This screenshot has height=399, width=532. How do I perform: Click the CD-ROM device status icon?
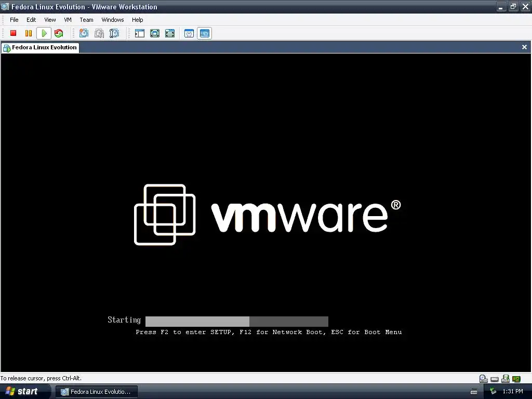(x=484, y=379)
